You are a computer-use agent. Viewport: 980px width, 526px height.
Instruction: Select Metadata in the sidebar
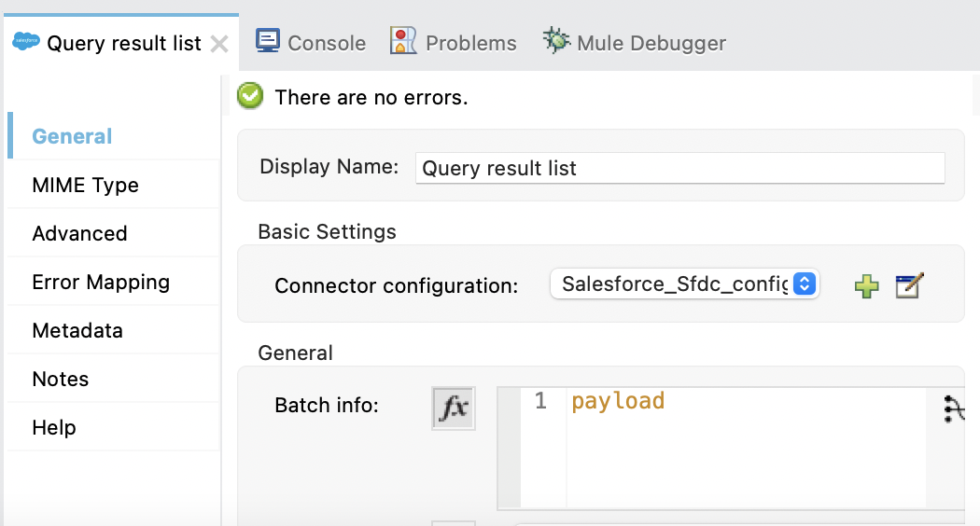(77, 331)
